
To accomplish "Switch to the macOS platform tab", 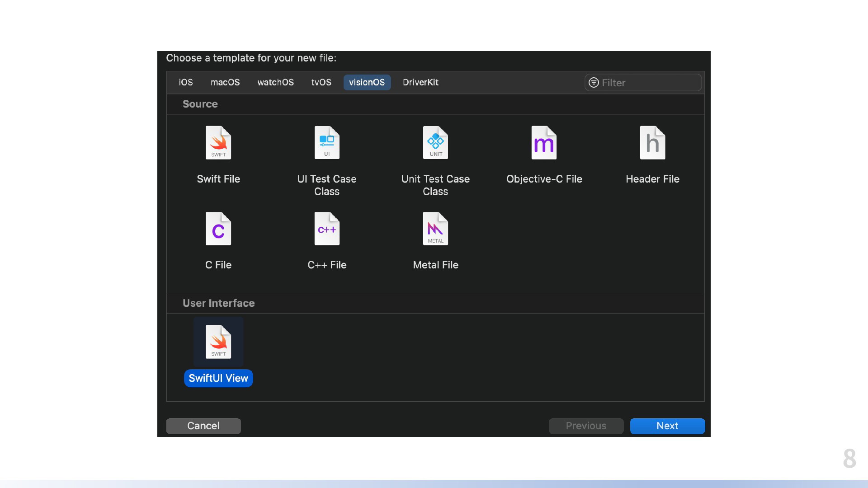I will [225, 82].
